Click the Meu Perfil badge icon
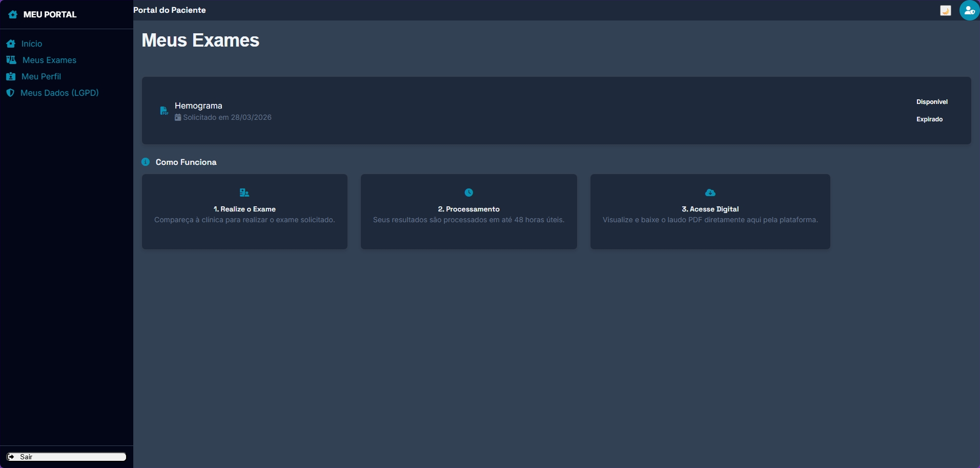Image resolution: width=980 pixels, height=468 pixels. [x=11, y=76]
